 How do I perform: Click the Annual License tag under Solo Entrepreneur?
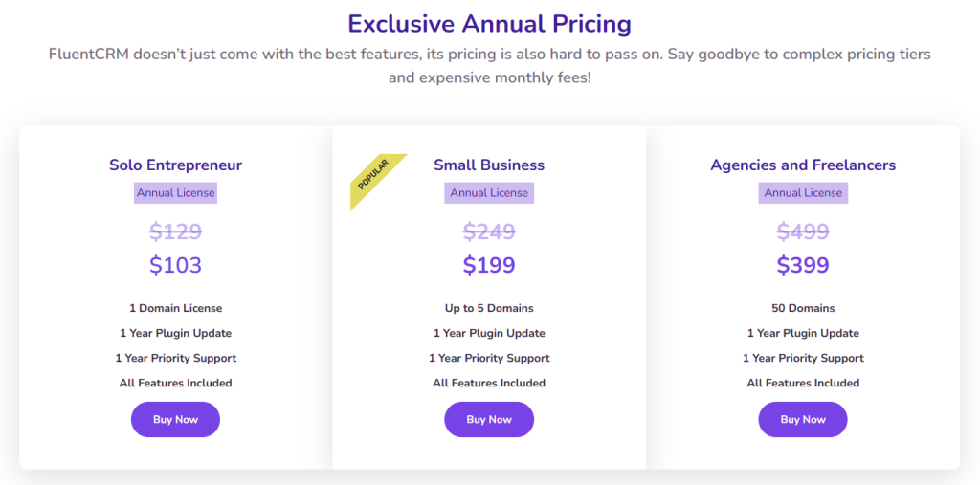(x=176, y=193)
